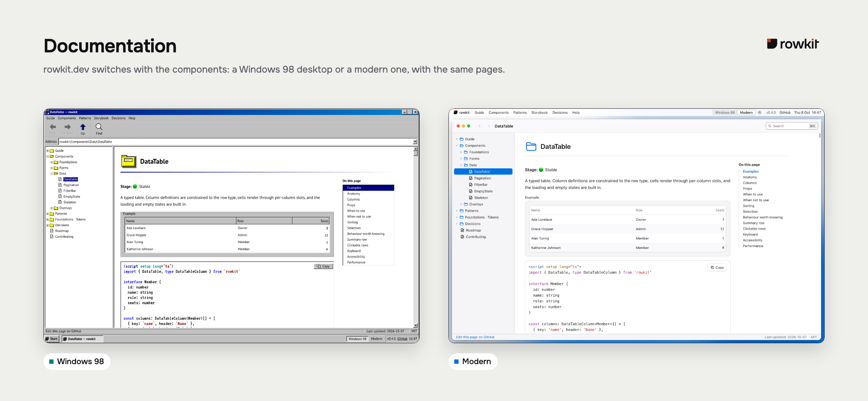Screen dimensions: 868x401
Task: Toggle the sun brightness icon in Modern bar
Action: tap(759, 113)
